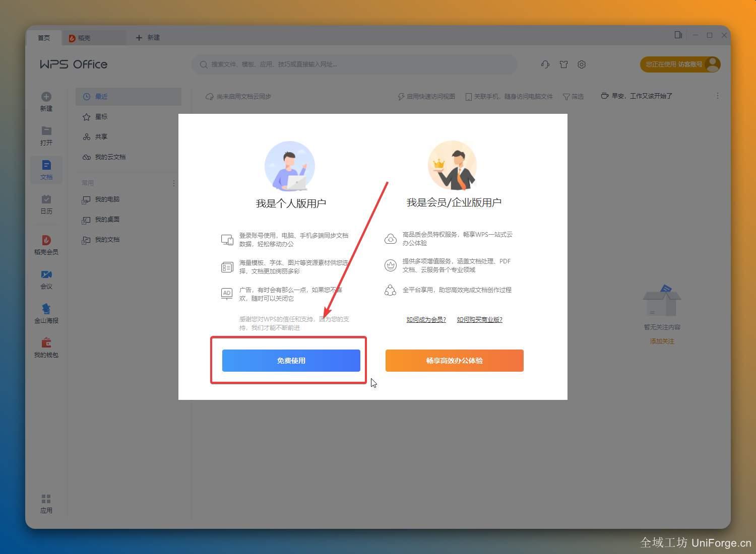Open the 会议 meeting sidebar icon
The height and width of the screenshot is (554, 756).
(x=46, y=274)
